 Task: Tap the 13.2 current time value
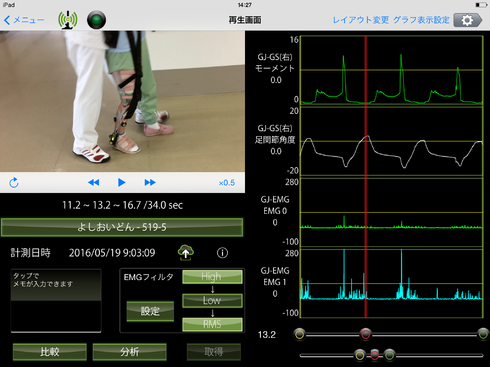267,335
